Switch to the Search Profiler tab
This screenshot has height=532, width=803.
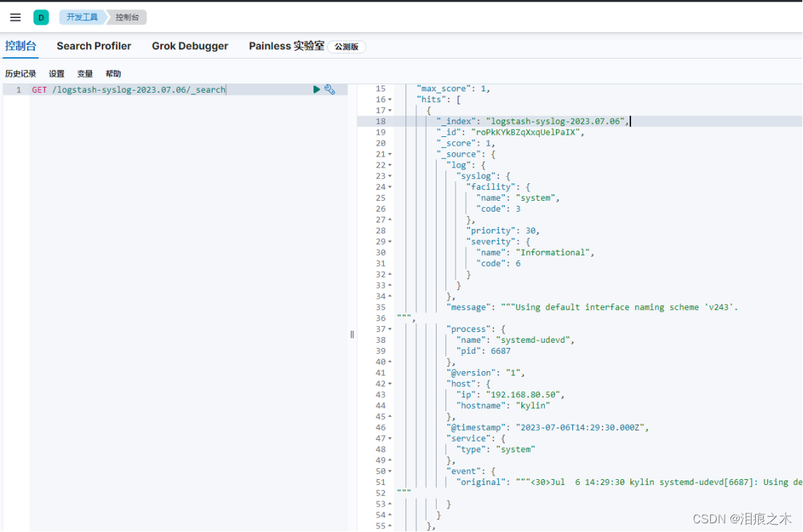94,46
